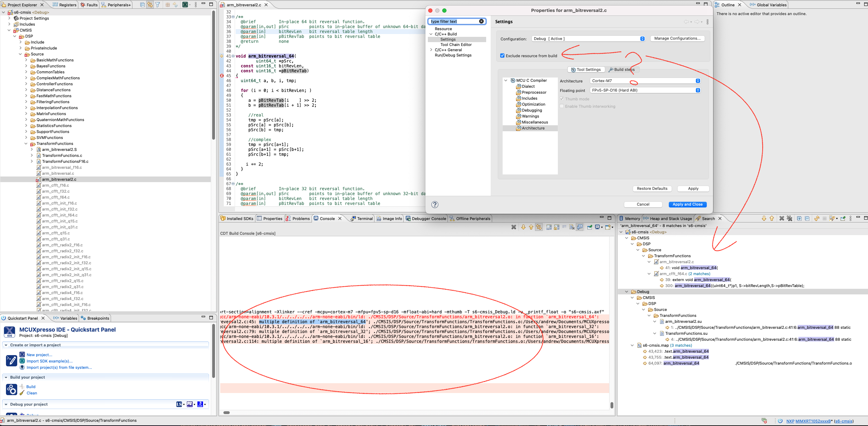The image size is (868, 426).
Task: Click Import SDK example(s) link
Action: (x=50, y=361)
